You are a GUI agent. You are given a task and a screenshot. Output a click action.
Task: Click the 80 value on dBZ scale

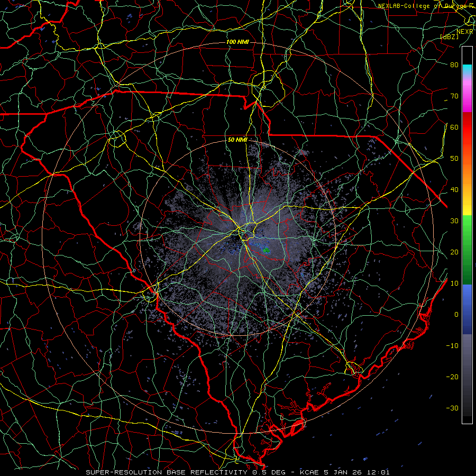454,65
